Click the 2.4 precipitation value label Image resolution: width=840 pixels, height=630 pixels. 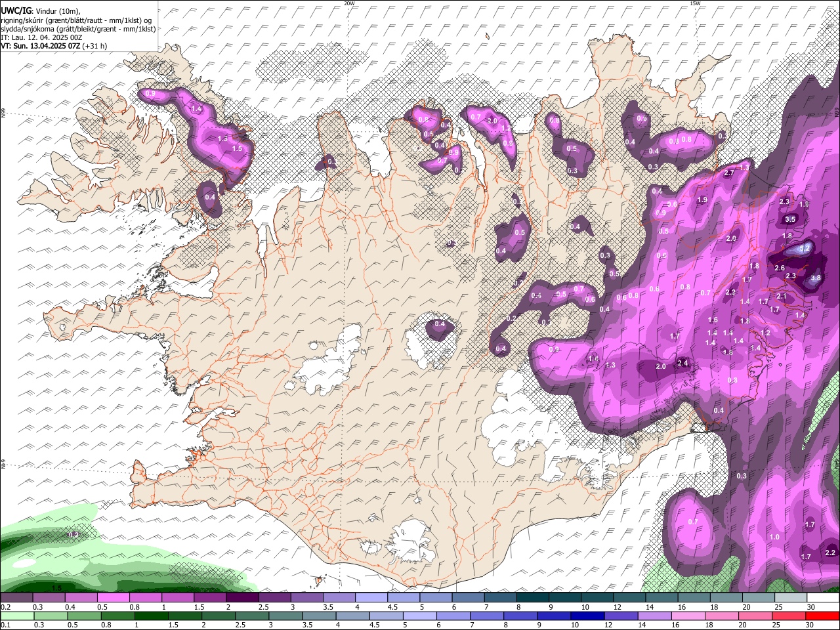(x=682, y=363)
